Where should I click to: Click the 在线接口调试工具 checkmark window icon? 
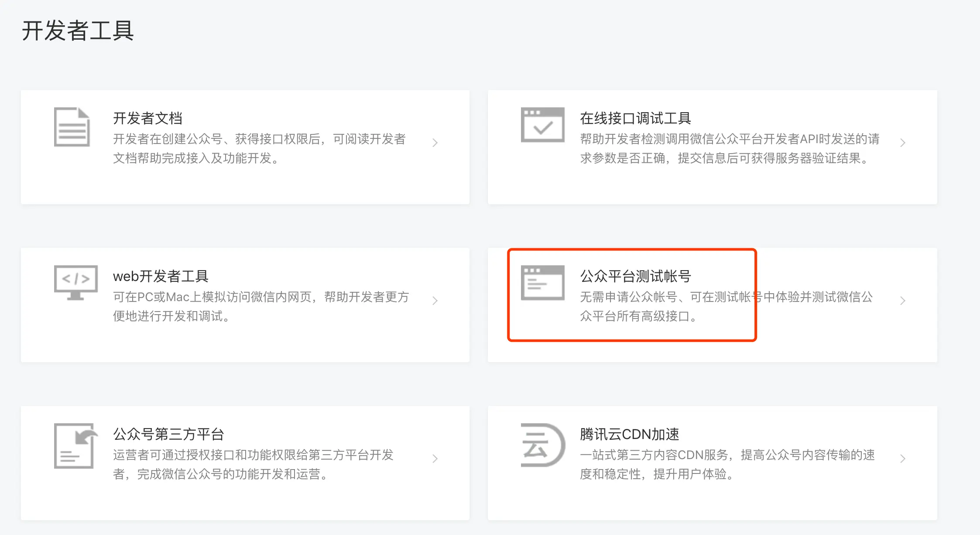coord(542,125)
